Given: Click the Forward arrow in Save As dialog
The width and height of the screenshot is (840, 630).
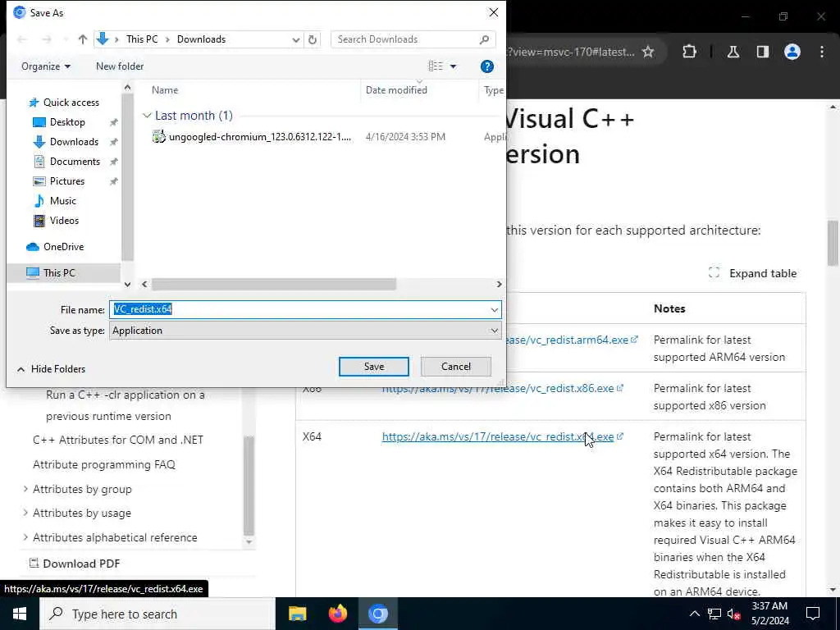Looking at the screenshot, I should click(47, 39).
